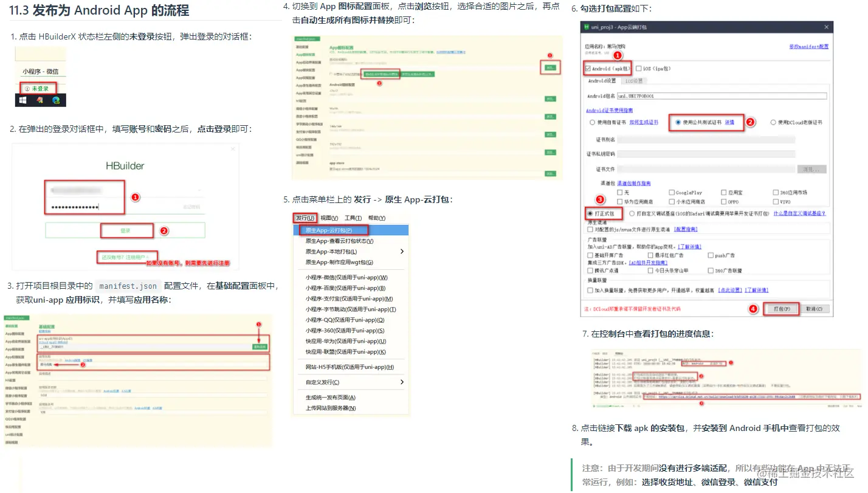Select the 使用自有证书 radio button
Image resolution: width=868 pixels, height=493 pixels.
click(x=593, y=122)
